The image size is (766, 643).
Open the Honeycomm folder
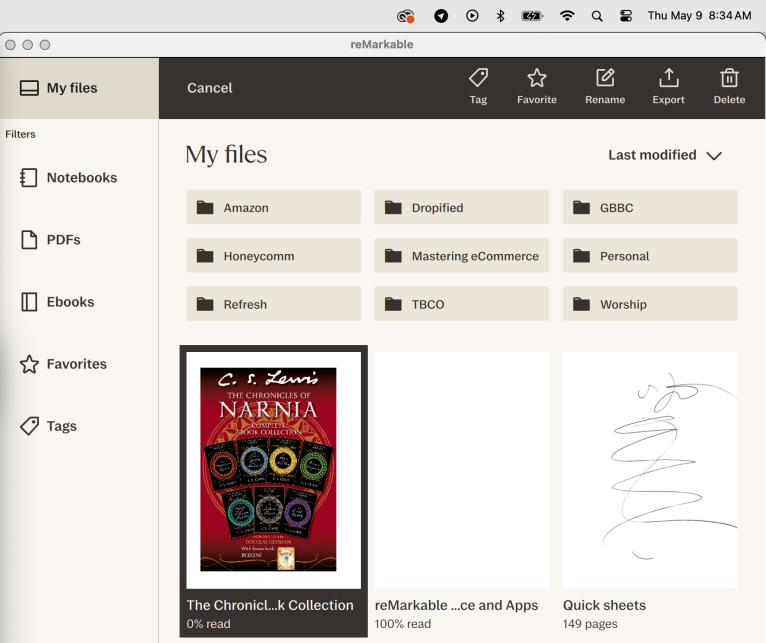(x=273, y=256)
